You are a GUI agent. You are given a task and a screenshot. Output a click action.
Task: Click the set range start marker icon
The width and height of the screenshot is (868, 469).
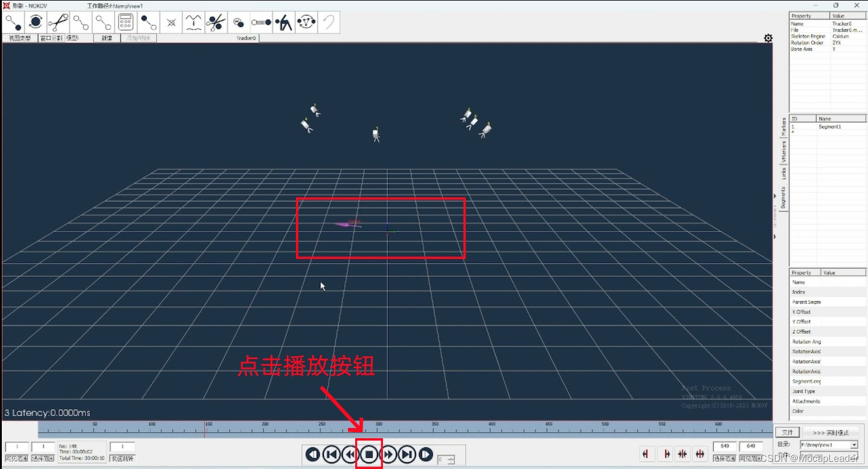[646, 453]
